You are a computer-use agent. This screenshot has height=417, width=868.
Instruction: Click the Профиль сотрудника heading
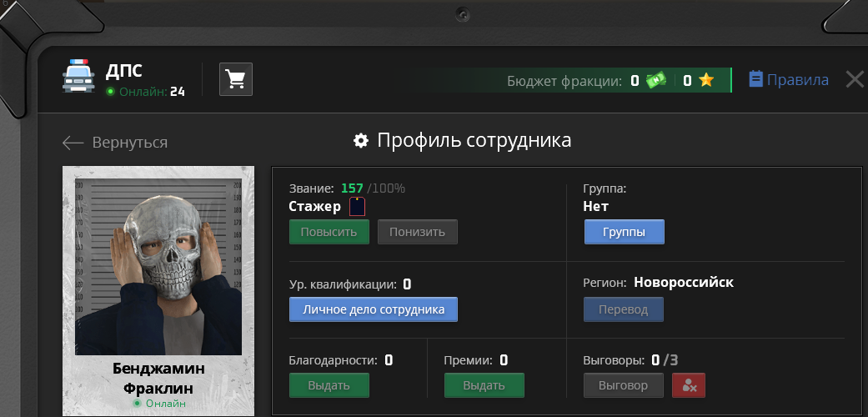click(x=474, y=140)
